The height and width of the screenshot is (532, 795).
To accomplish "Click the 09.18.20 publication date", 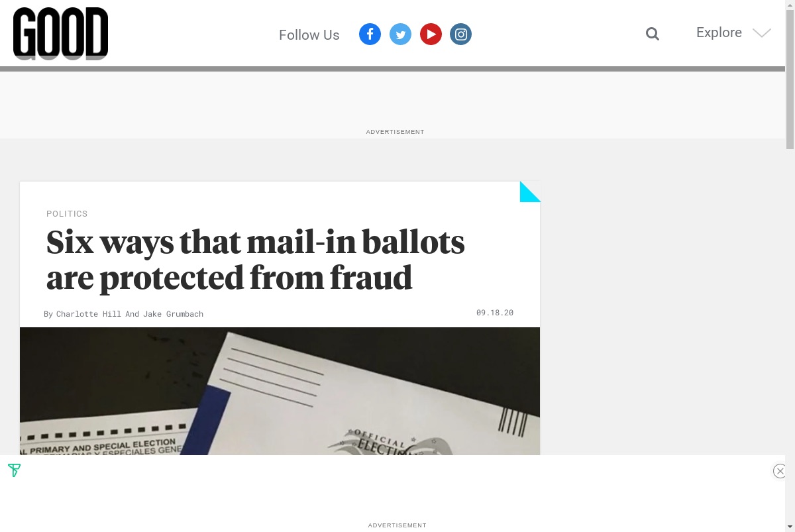I will [495, 313].
